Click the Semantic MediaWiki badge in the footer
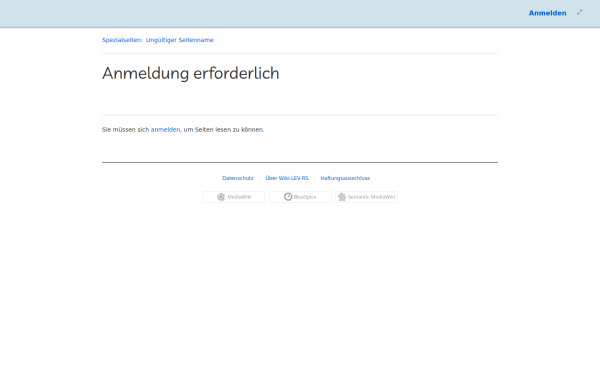Screen dimensions: 600x375 pyautogui.click(x=366, y=197)
